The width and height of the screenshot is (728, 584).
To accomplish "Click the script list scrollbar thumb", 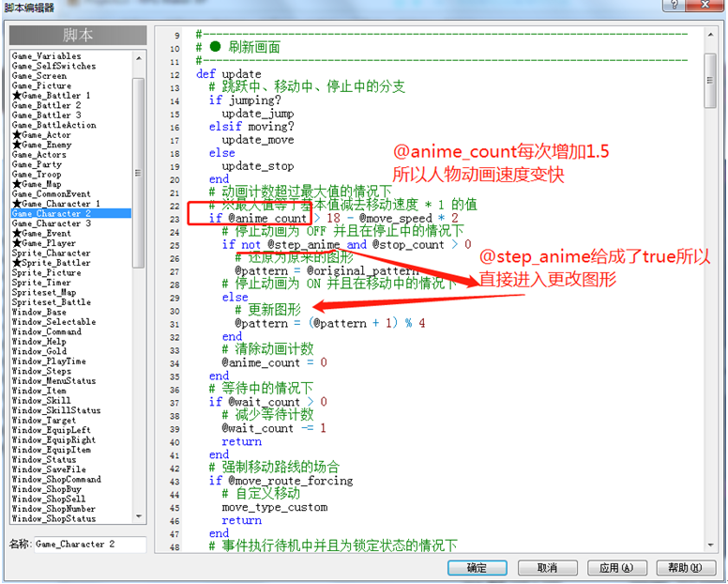I will pyautogui.click(x=138, y=173).
